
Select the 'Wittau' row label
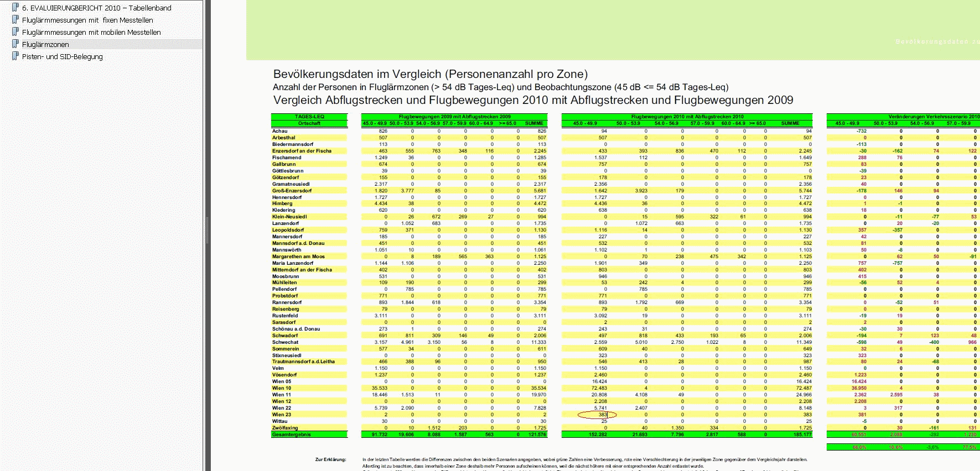[280, 421]
